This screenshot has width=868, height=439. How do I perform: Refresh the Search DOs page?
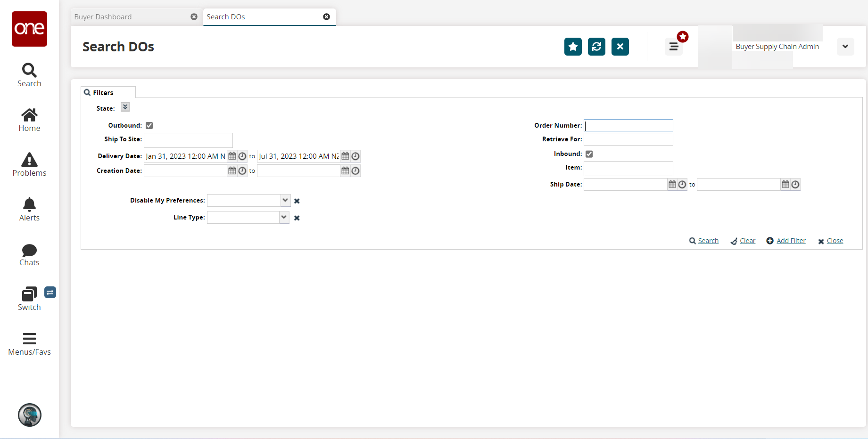click(596, 47)
